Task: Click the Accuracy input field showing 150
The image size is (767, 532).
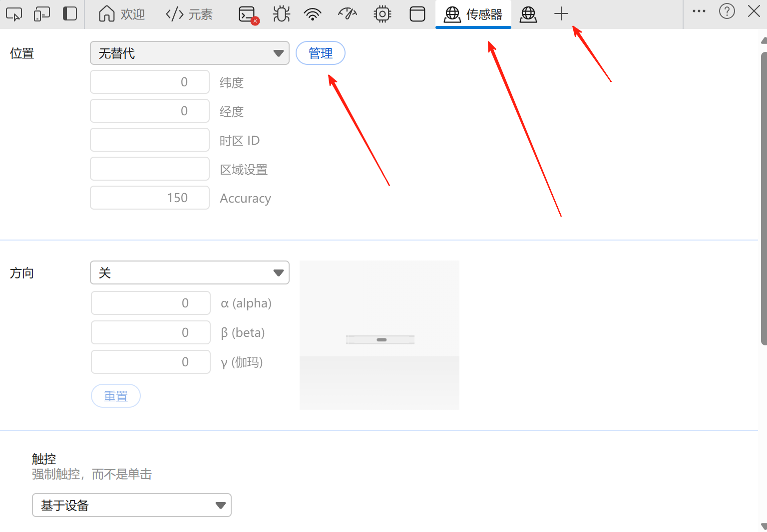Action: (149, 198)
